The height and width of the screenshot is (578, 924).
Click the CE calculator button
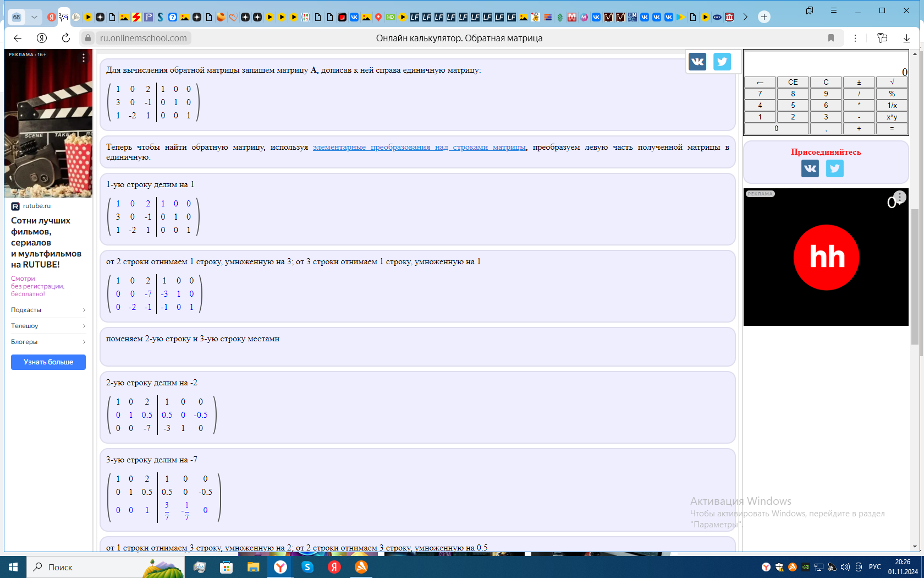click(x=793, y=82)
